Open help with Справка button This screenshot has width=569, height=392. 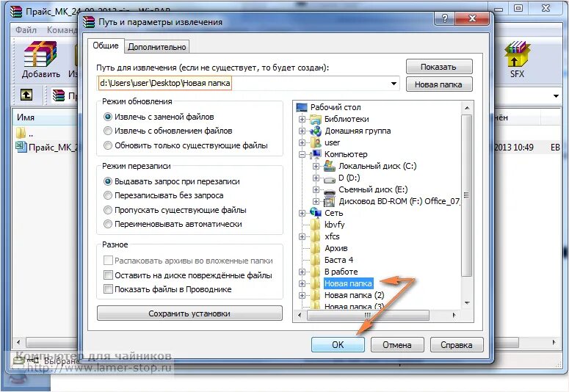457,344
